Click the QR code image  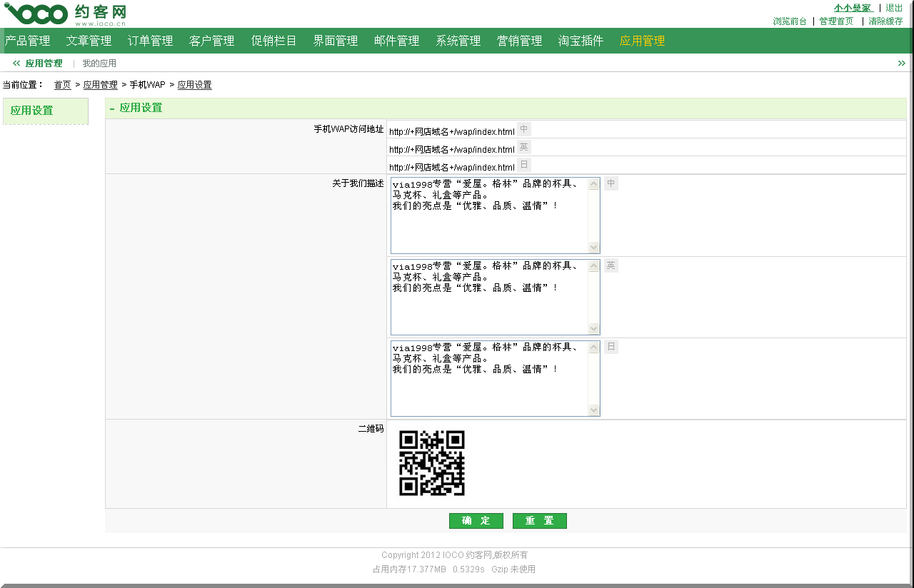tap(431, 463)
